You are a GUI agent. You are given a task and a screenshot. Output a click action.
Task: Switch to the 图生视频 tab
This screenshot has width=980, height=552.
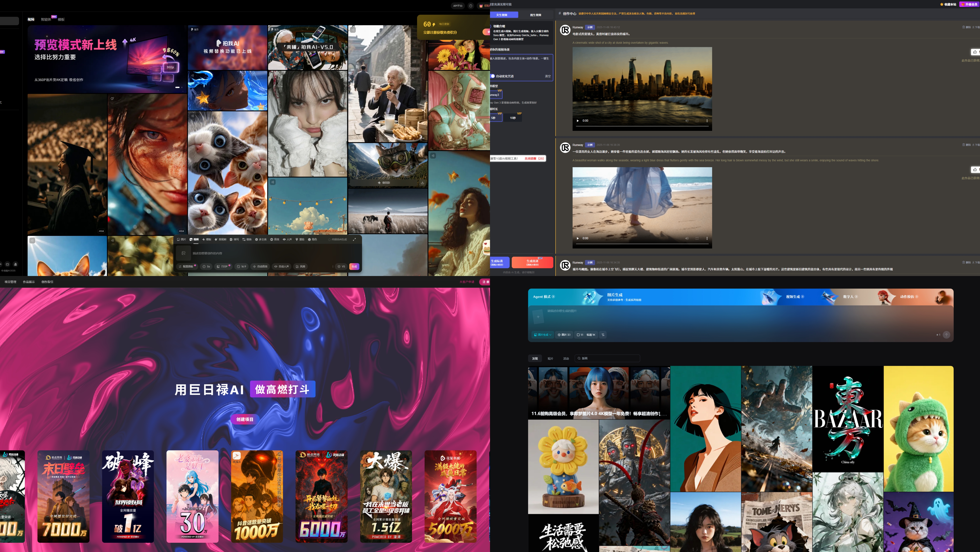tap(535, 15)
